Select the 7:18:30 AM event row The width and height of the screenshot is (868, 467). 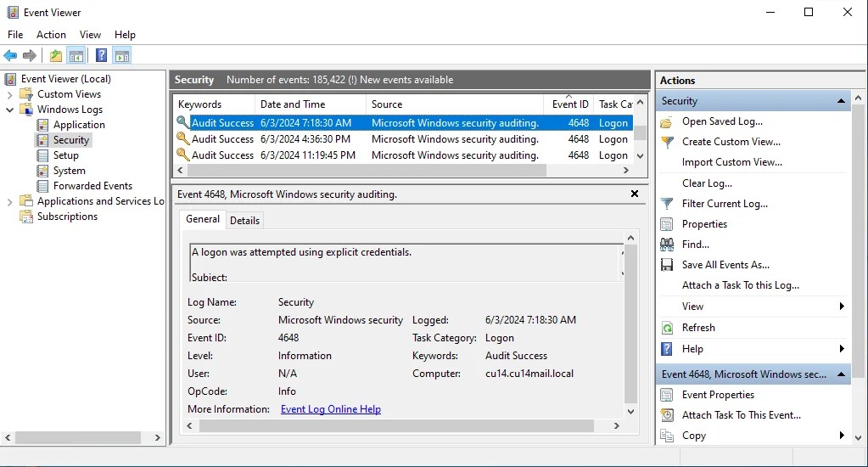coord(404,123)
